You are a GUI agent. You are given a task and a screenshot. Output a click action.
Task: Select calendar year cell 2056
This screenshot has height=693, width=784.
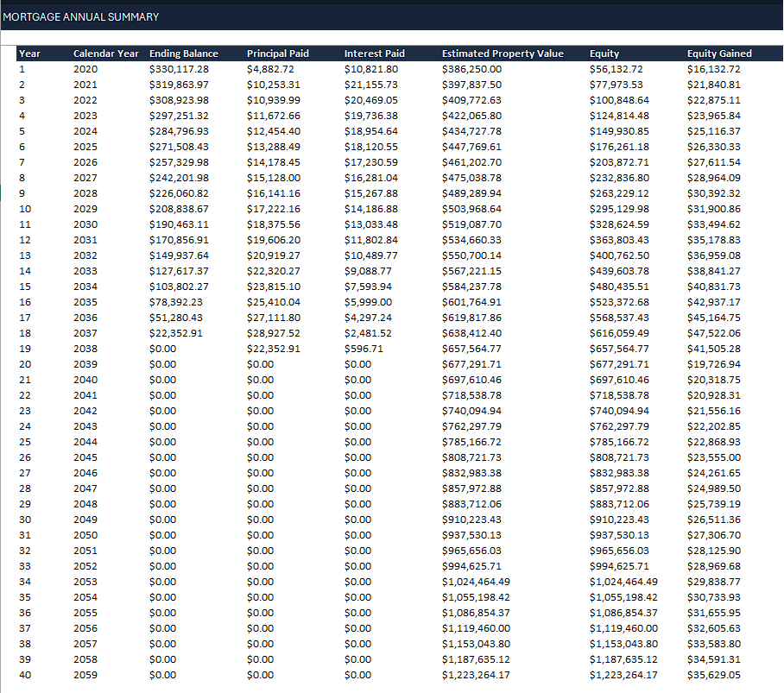pyautogui.click(x=85, y=627)
